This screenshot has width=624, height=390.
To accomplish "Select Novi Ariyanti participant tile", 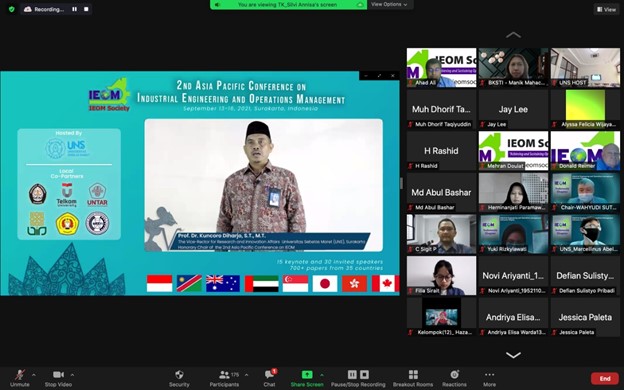I will tap(513, 275).
